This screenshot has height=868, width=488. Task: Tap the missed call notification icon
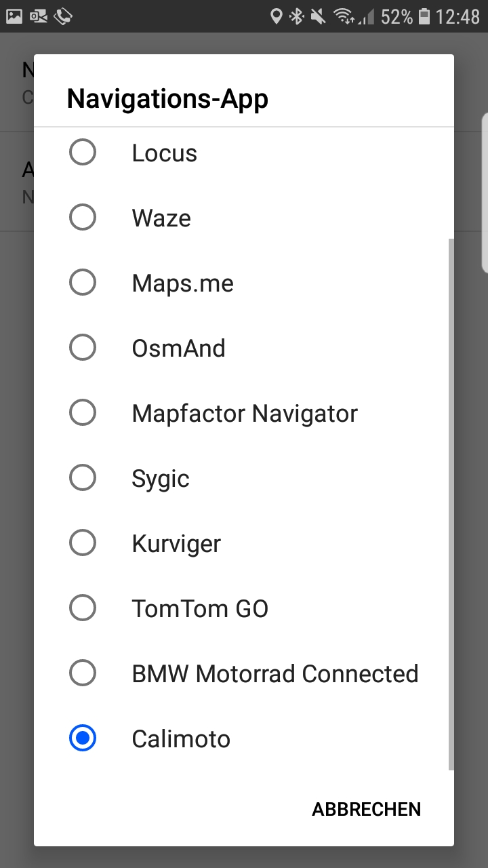coord(63,16)
